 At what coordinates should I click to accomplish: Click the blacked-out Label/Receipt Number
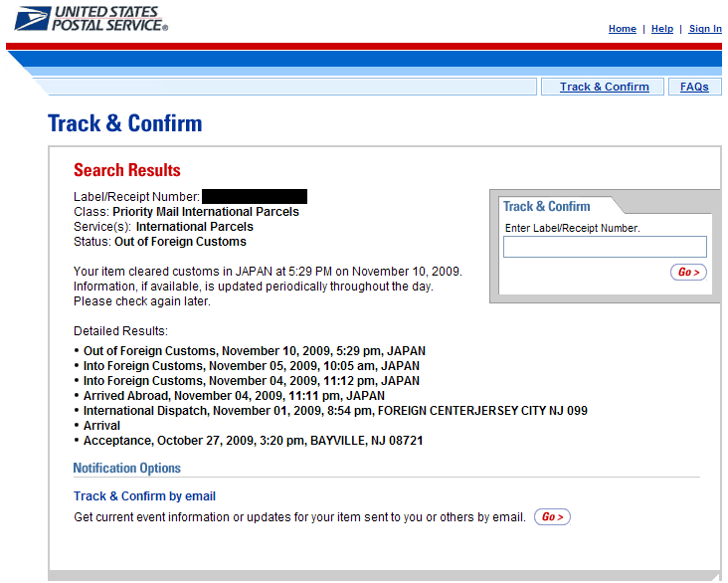[x=255, y=197]
